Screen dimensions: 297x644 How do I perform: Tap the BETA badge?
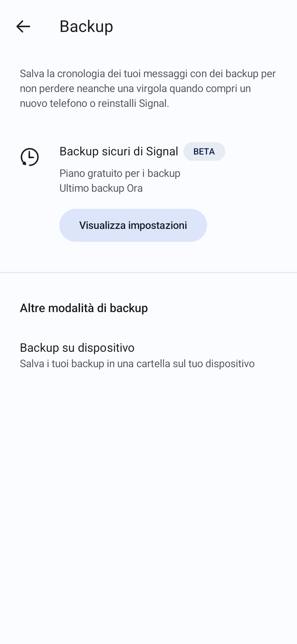click(204, 151)
